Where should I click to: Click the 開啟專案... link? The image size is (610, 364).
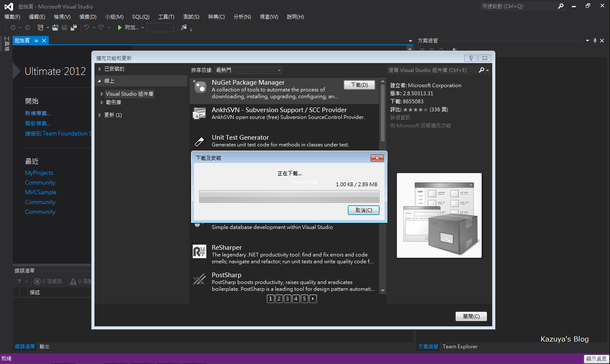pos(38,124)
